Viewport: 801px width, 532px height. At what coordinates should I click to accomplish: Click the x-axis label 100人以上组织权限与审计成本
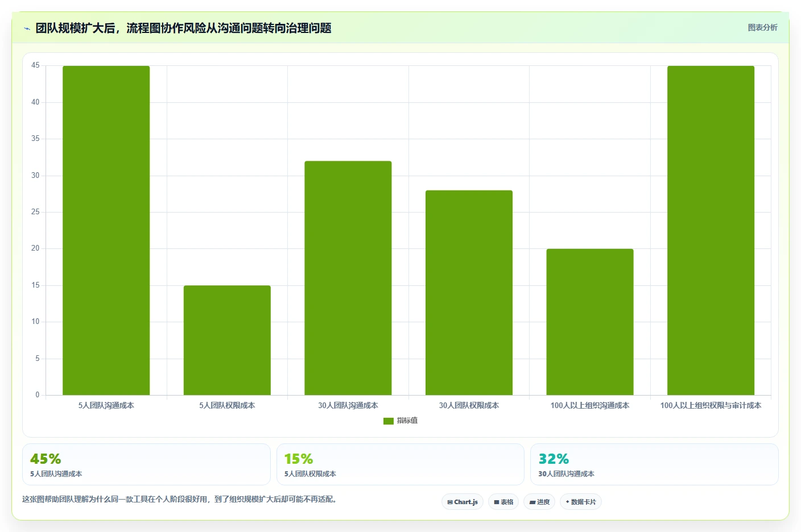pyautogui.click(x=711, y=406)
